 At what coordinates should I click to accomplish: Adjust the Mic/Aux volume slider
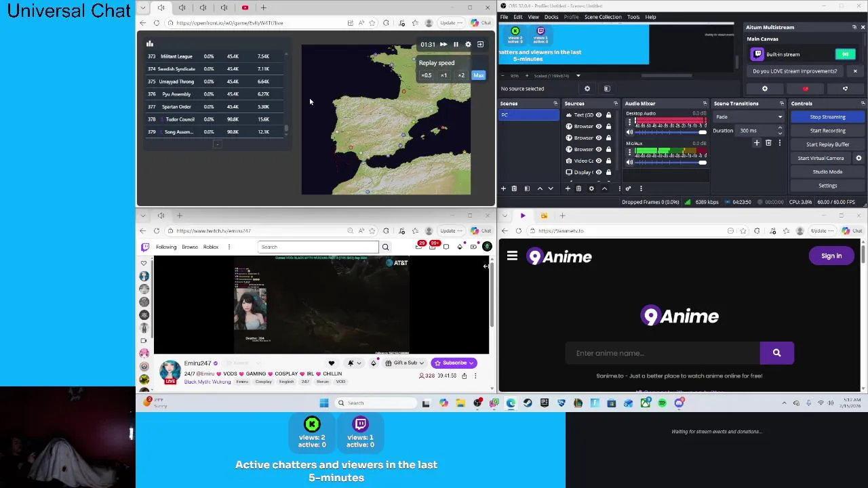(x=670, y=162)
